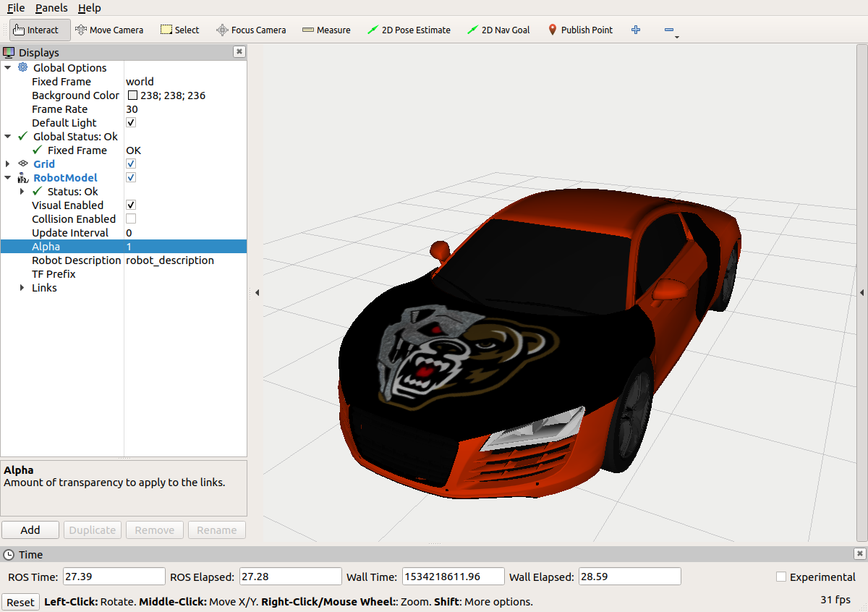Select the Publish Point tool
The height and width of the screenshot is (612, 868).
(x=580, y=30)
